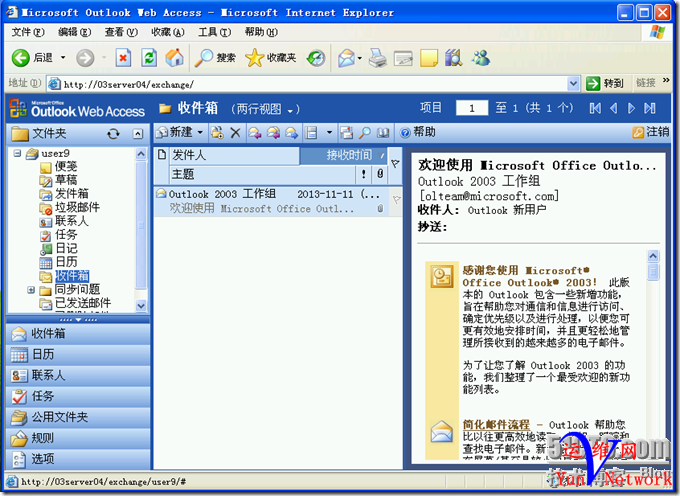Go to the last page arrow icon
The image size is (680, 496).
(x=650, y=108)
